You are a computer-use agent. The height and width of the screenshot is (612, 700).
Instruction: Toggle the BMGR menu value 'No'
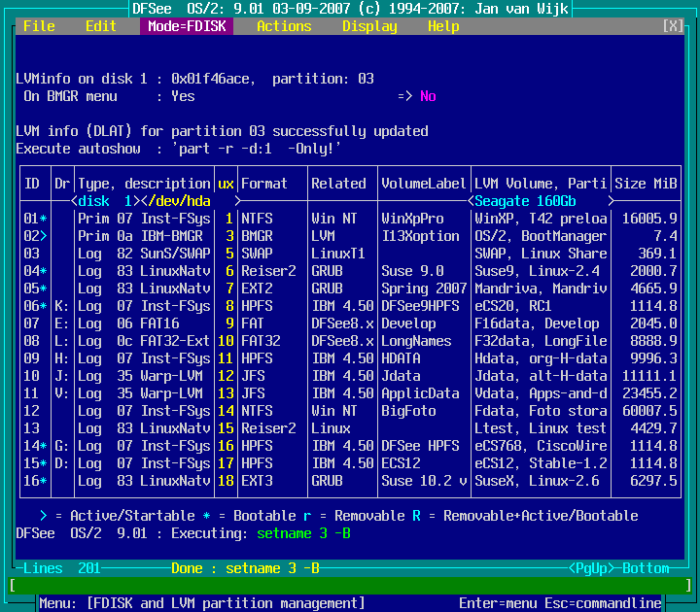pyautogui.click(x=428, y=96)
